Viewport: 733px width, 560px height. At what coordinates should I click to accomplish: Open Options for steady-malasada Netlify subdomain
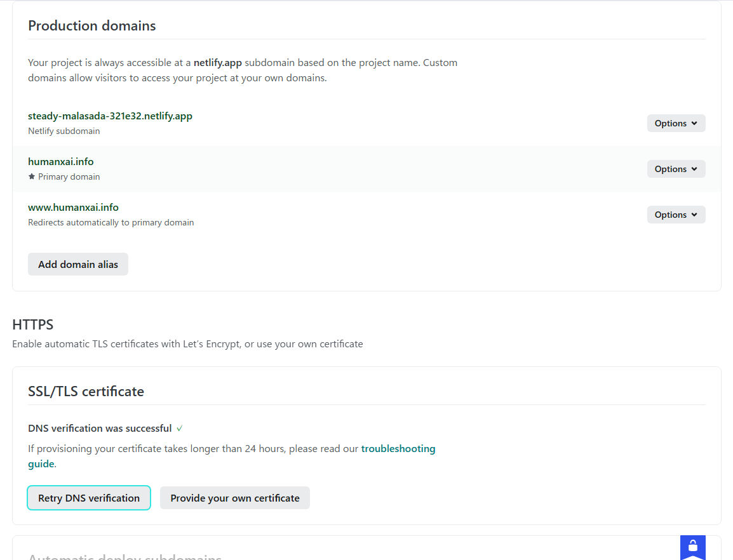[x=676, y=123]
